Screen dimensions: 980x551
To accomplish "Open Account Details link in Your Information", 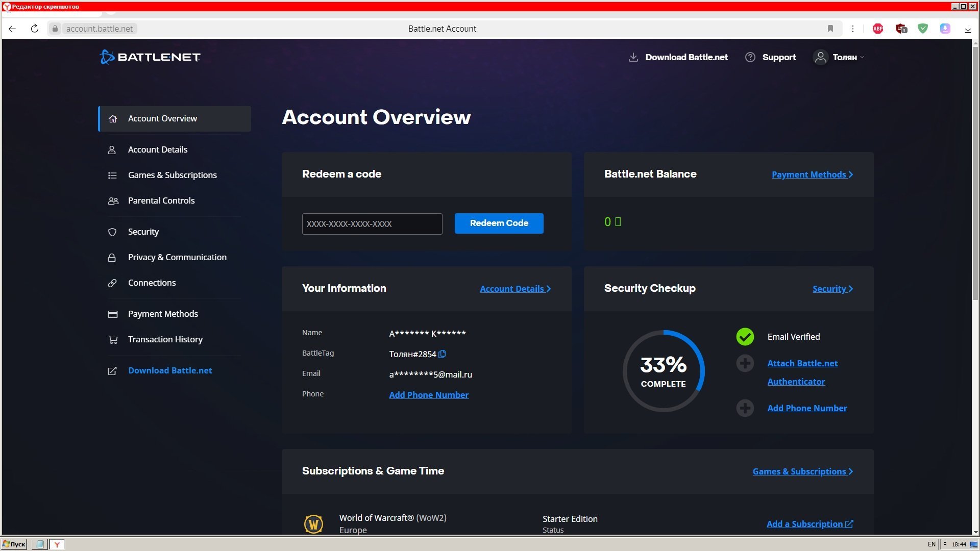I will 515,289.
